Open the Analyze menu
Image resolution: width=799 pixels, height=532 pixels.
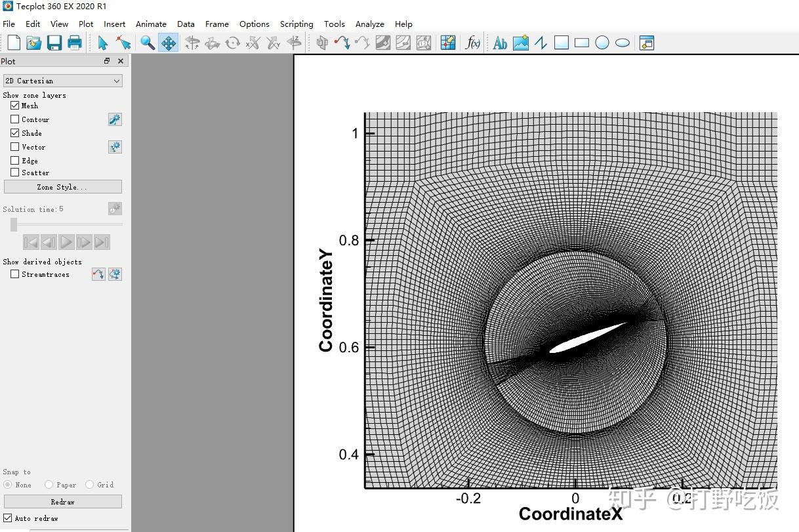tap(370, 24)
